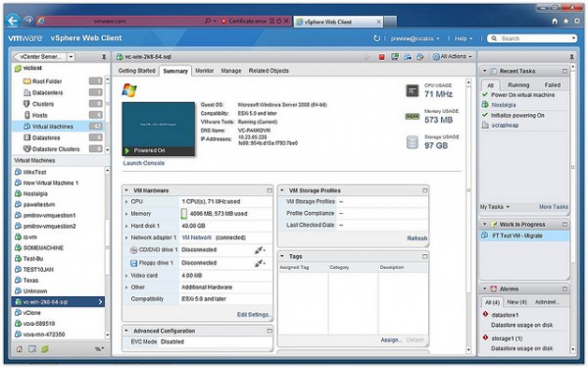Image resolution: width=588 pixels, height=368 pixels.
Task: Open the vCenter Server dropdown
Action: (x=71, y=57)
